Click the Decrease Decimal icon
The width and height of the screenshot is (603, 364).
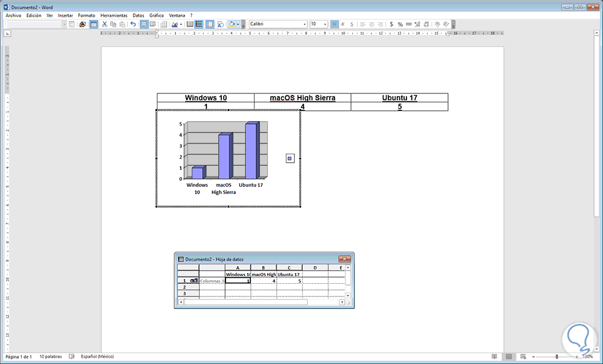426,24
